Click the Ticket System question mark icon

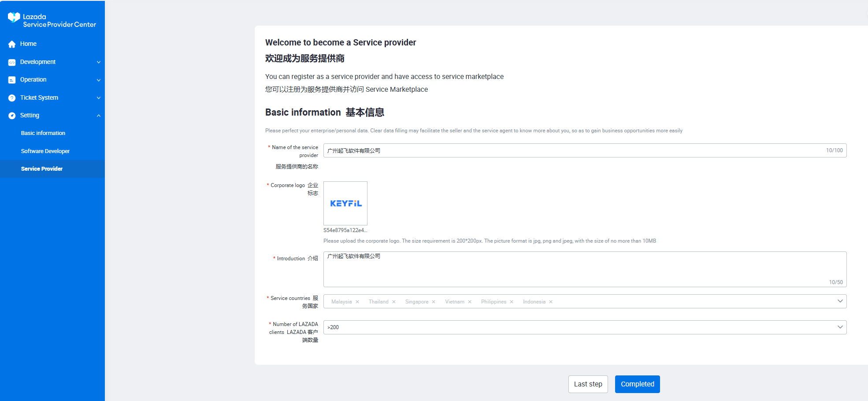pyautogui.click(x=12, y=98)
